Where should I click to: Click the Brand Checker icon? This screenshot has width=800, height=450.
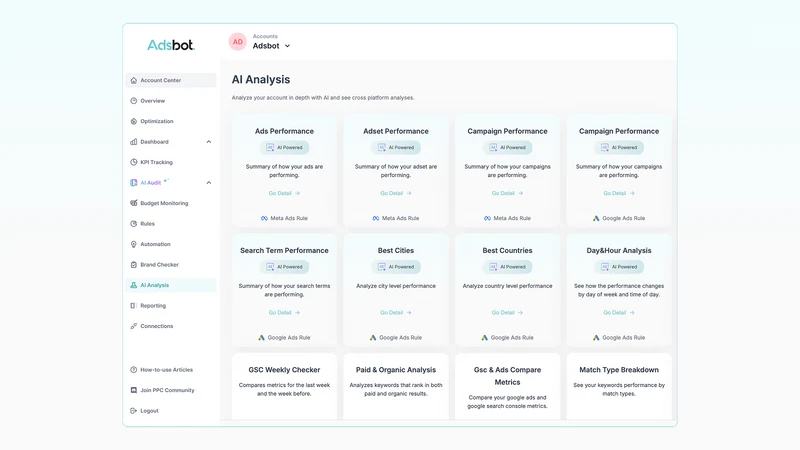coord(134,265)
